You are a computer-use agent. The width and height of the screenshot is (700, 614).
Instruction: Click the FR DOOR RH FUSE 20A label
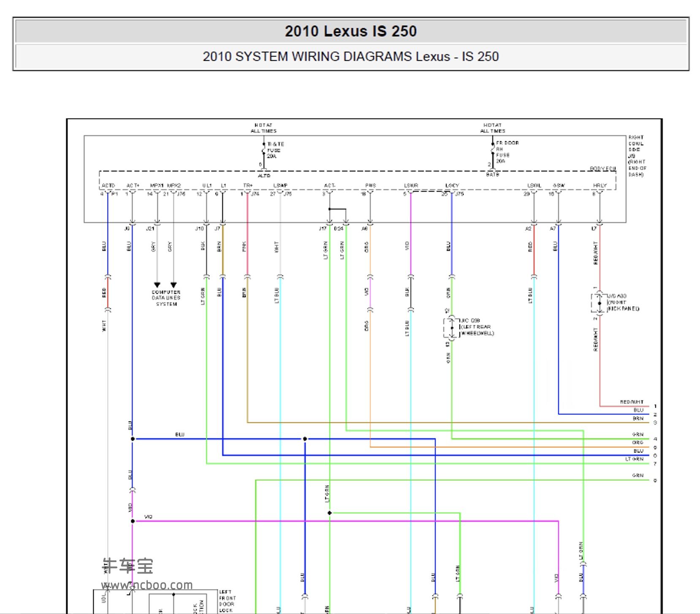507,152
